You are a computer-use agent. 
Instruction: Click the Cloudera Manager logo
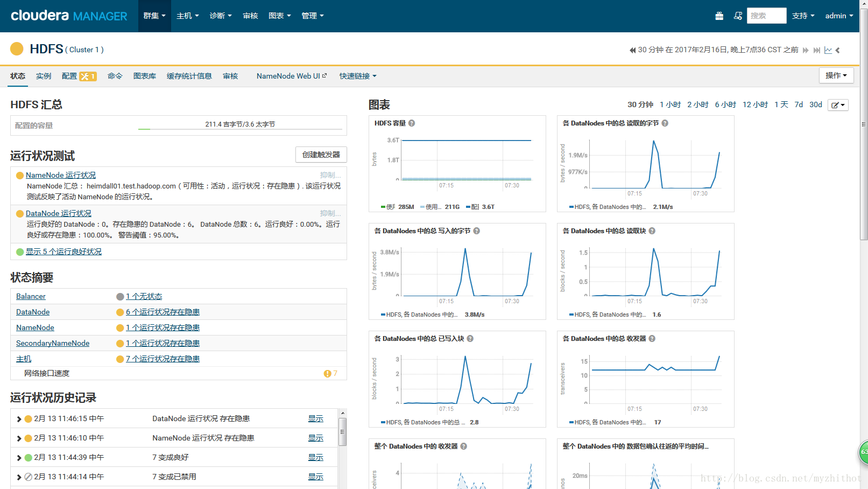(x=69, y=16)
